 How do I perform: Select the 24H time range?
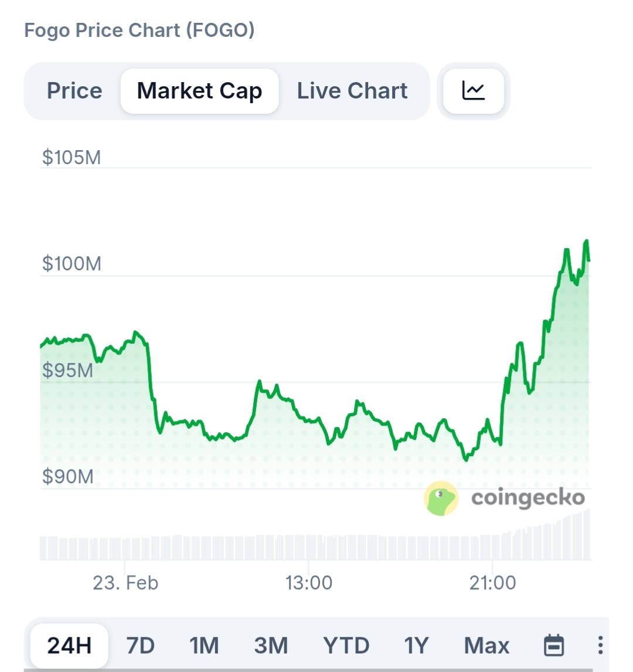(x=69, y=645)
